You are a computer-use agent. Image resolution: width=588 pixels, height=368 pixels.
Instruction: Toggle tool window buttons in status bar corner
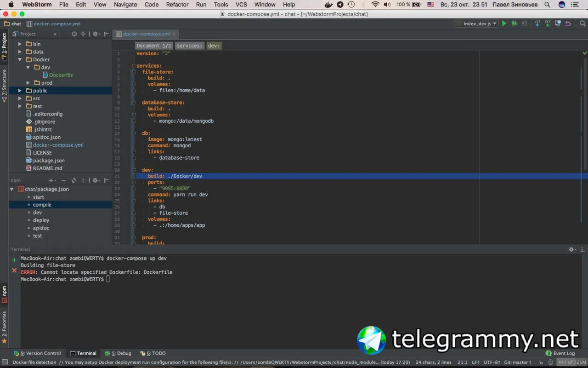tap(5, 362)
